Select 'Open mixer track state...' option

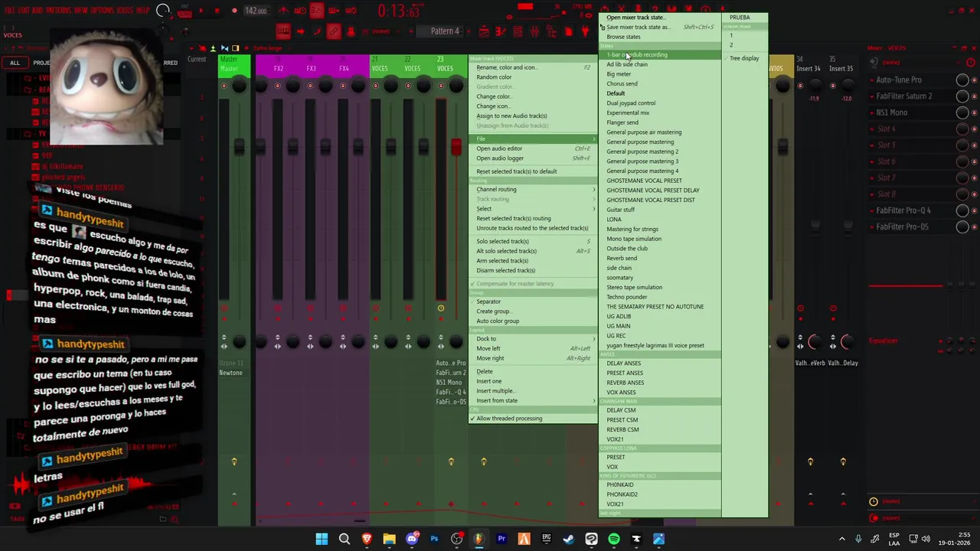tap(659, 18)
